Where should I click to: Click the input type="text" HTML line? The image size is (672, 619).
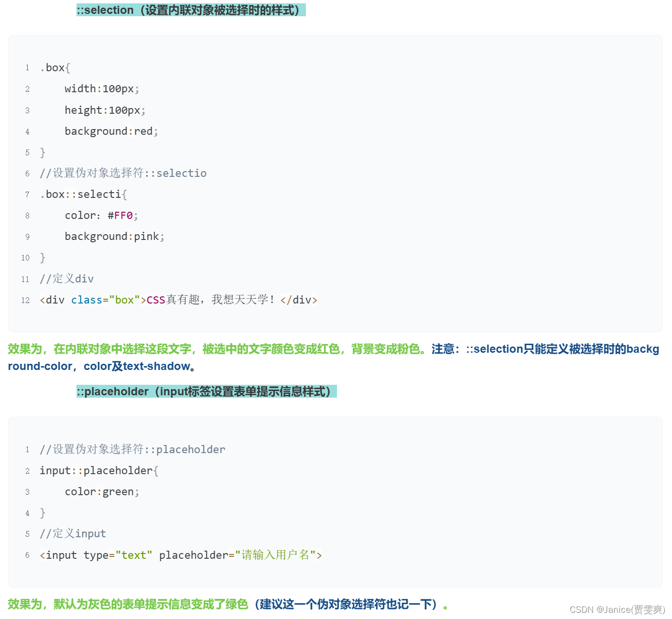[x=181, y=555]
